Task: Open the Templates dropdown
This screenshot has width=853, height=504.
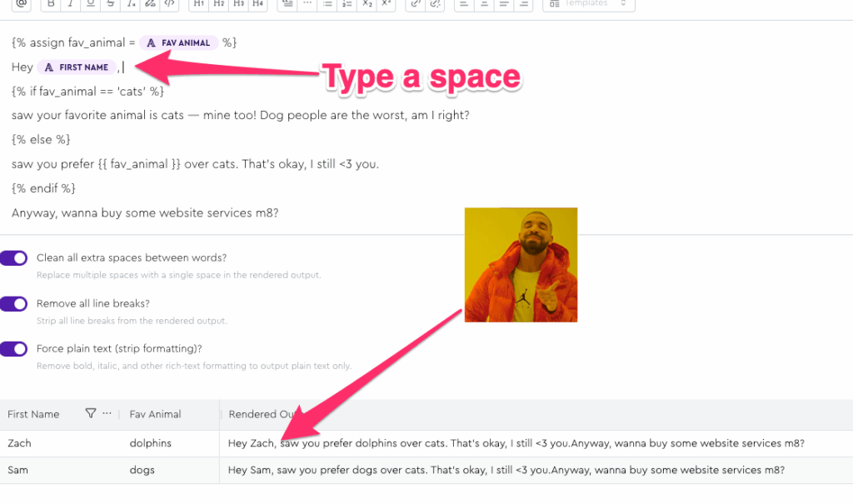Action: tap(588, 4)
